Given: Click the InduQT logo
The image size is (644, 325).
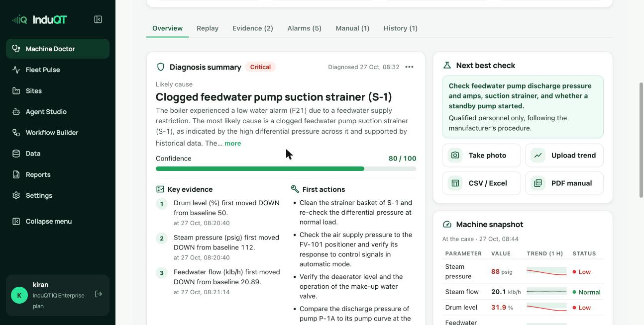Looking at the screenshot, I should click(39, 20).
